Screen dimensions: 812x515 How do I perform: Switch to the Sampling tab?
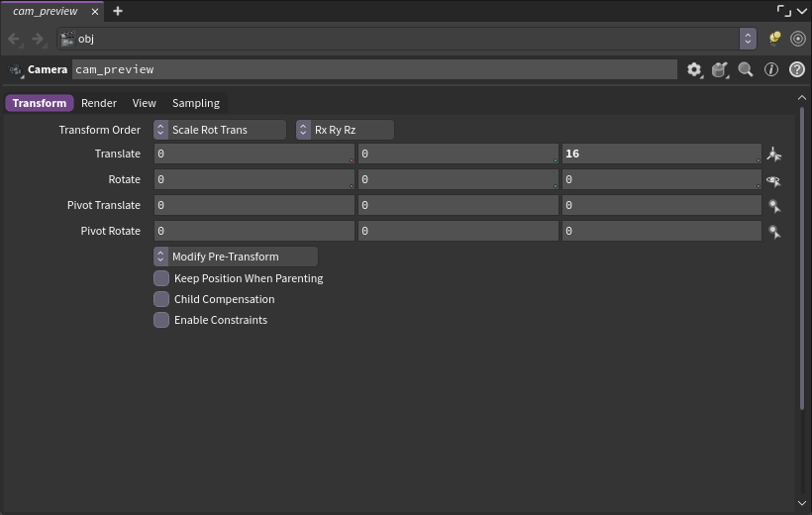(x=196, y=103)
